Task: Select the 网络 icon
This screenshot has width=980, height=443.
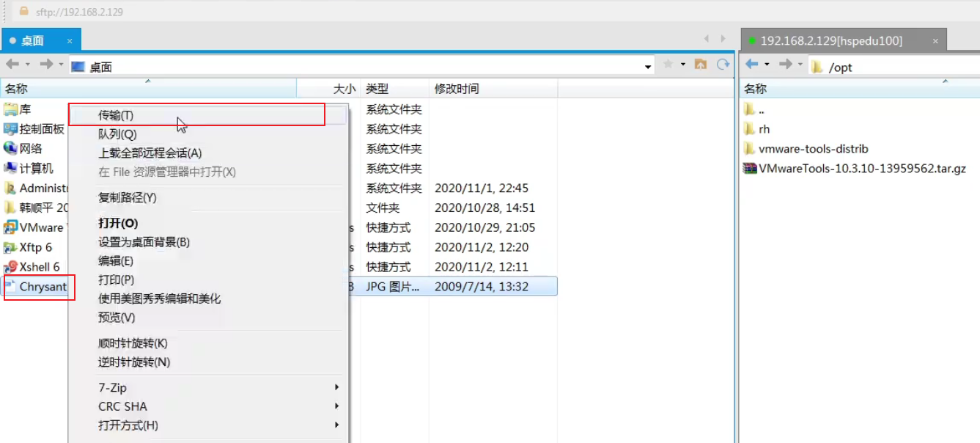Action: tap(10, 148)
